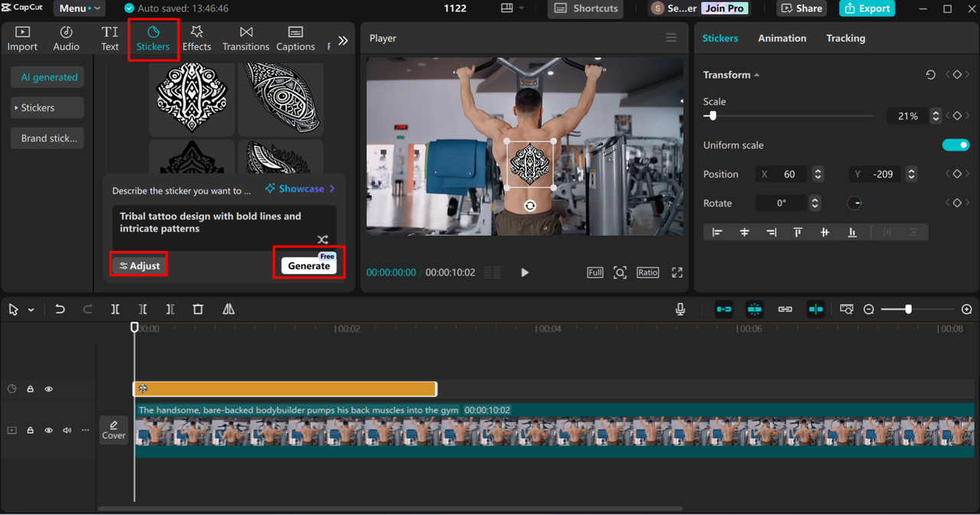This screenshot has width=980, height=515.
Task: Shuffle the sticker prompt with random icon
Action: click(x=323, y=240)
